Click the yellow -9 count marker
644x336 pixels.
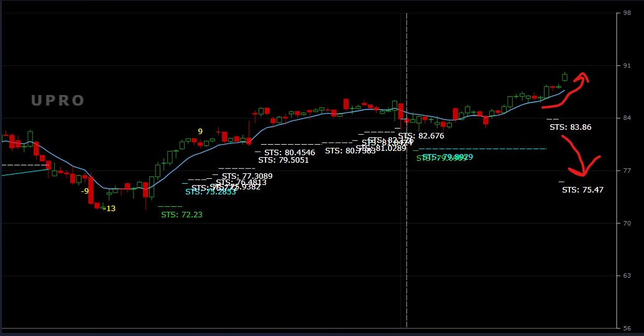(x=85, y=191)
